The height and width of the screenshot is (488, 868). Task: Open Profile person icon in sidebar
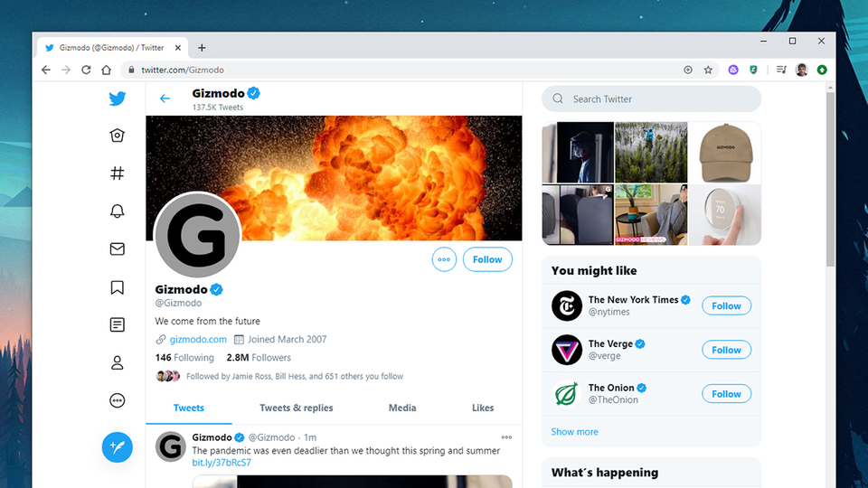point(117,363)
